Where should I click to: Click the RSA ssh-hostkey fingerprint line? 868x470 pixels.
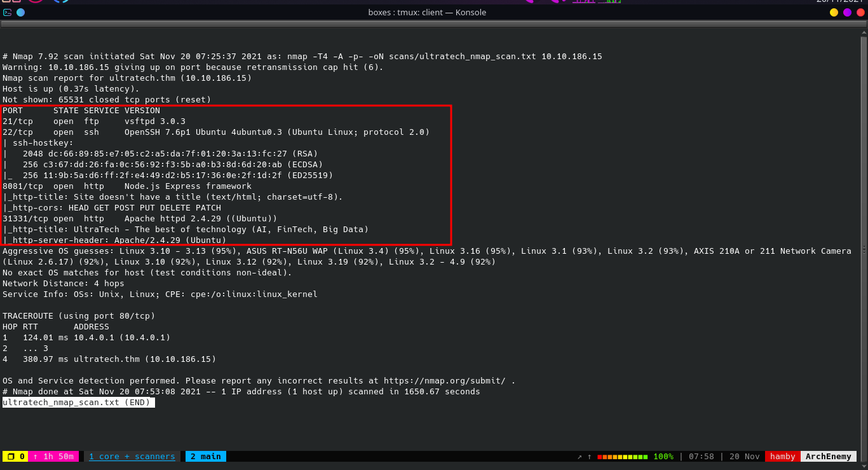point(160,153)
